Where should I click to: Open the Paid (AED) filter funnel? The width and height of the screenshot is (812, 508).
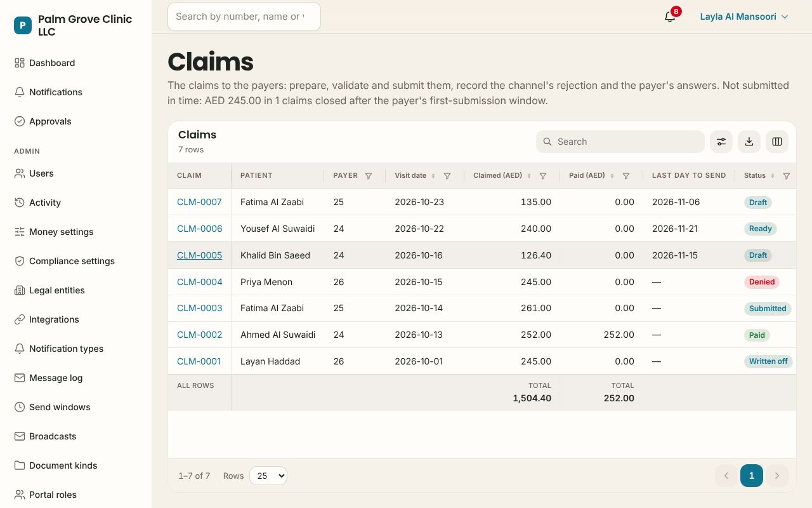626,176
